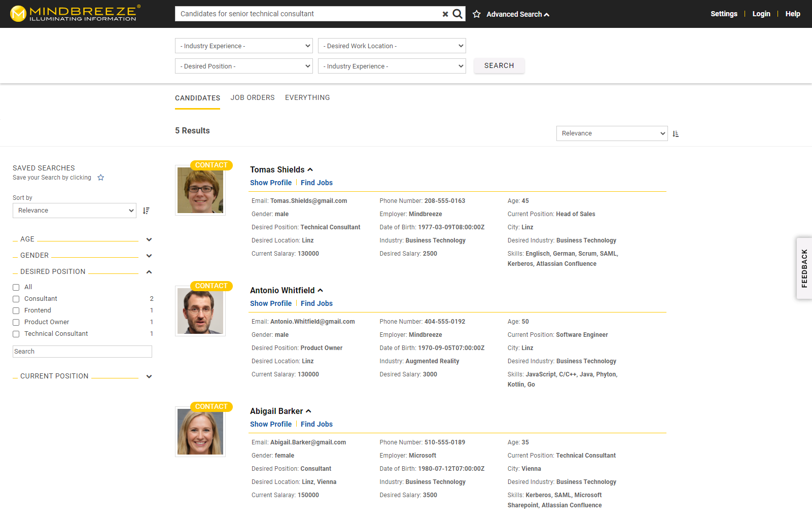Image resolution: width=812 pixels, height=521 pixels.
Task: Click email Tomas.Shields@gmail.com
Action: tap(309, 201)
